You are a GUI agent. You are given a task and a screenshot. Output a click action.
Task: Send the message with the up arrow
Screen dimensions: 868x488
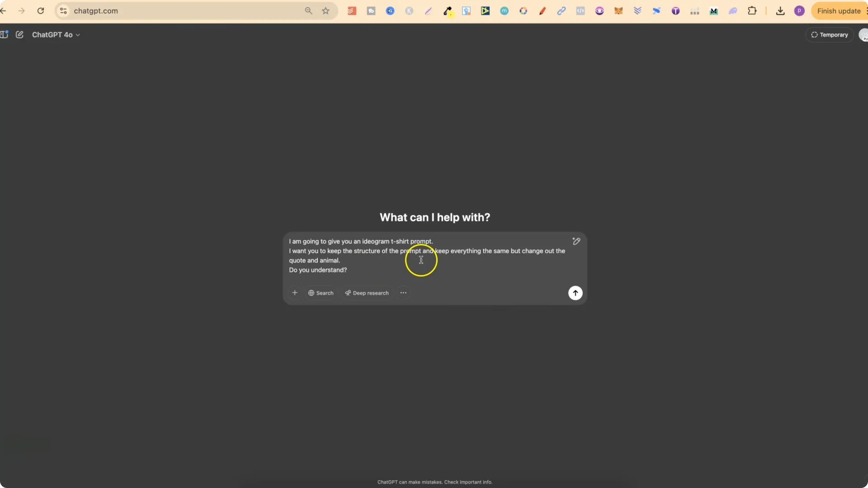click(575, 293)
